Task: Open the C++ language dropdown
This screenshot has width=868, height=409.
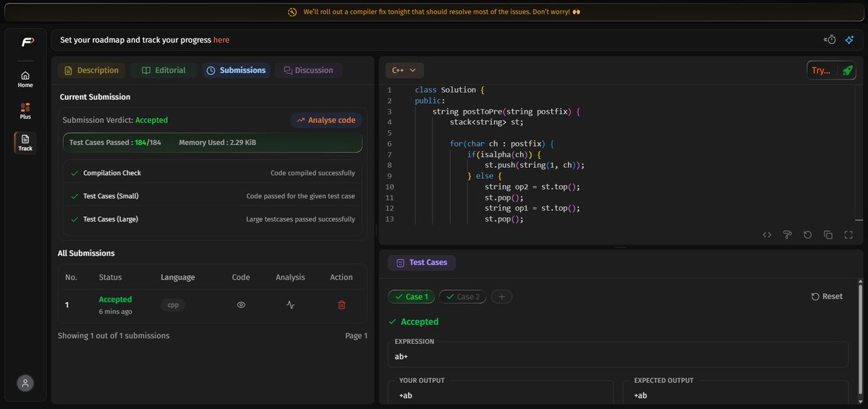Action: pyautogui.click(x=404, y=70)
